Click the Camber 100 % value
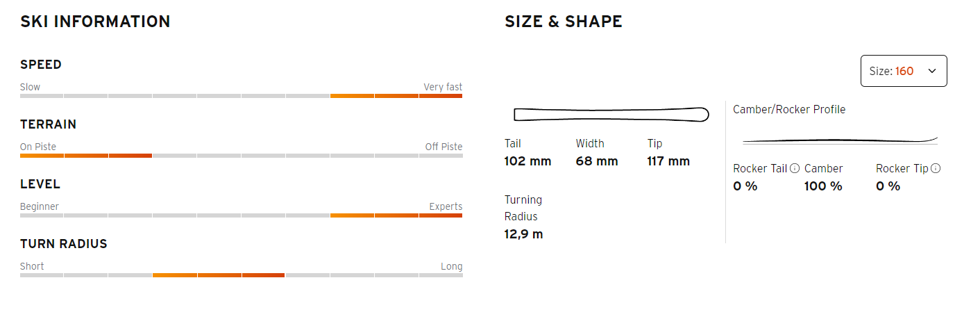 (823, 186)
